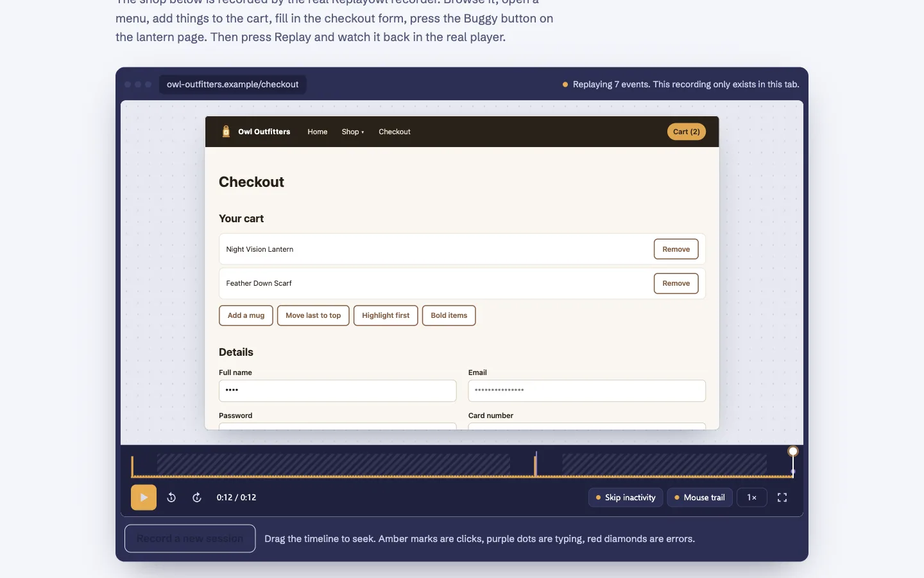Go to Checkout in the nav bar
The image size is (924, 578).
[x=395, y=132]
